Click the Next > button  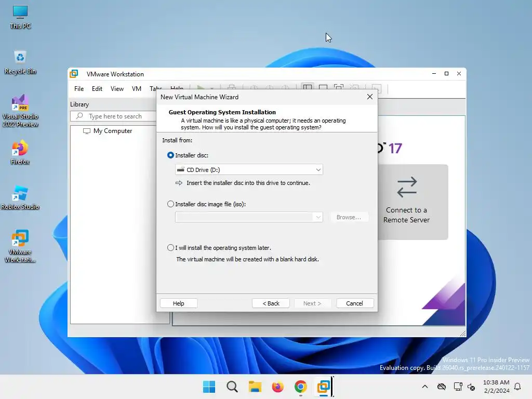[312, 303]
